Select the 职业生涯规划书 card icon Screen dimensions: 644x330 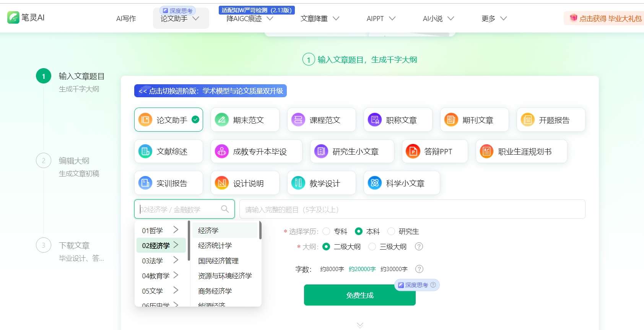[x=486, y=152]
